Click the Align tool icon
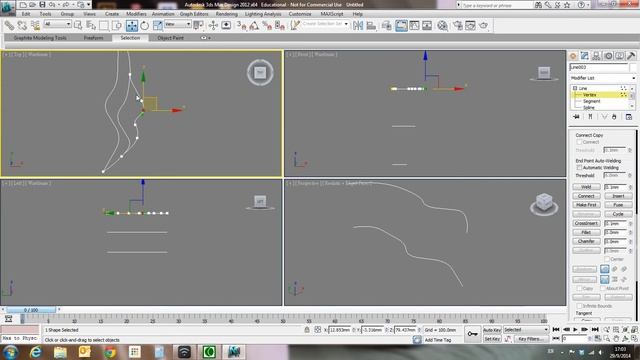The width and height of the screenshot is (640, 360). (x=371, y=25)
